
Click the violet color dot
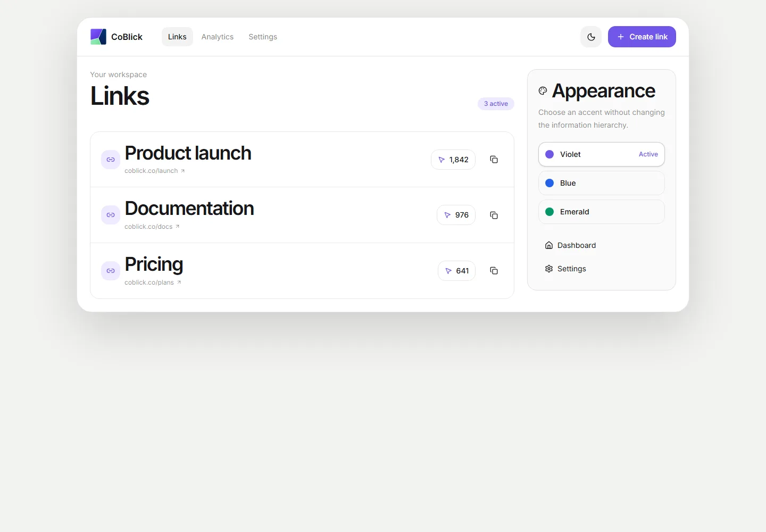click(x=549, y=154)
